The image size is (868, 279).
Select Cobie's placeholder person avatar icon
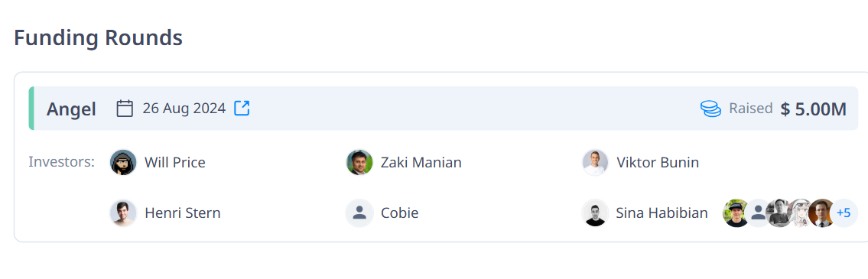pyautogui.click(x=359, y=213)
